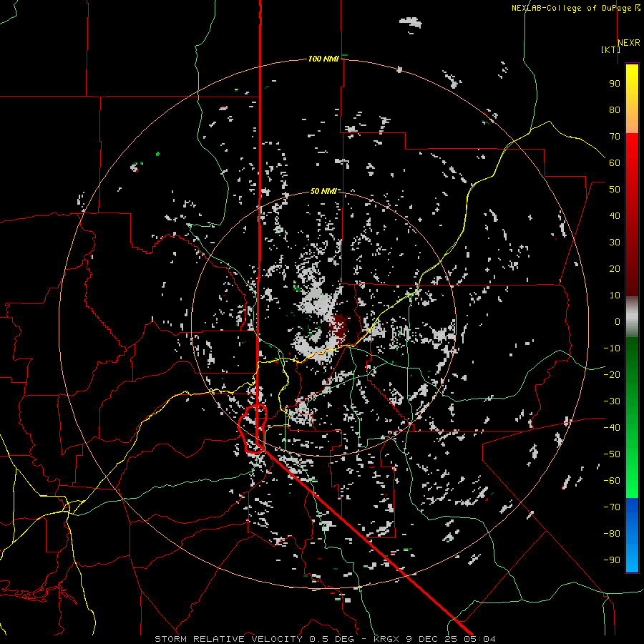Viewport: 644px width, 644px height.
Task: Click the NEXR label above the scale
Action: (x=629, y=43)
